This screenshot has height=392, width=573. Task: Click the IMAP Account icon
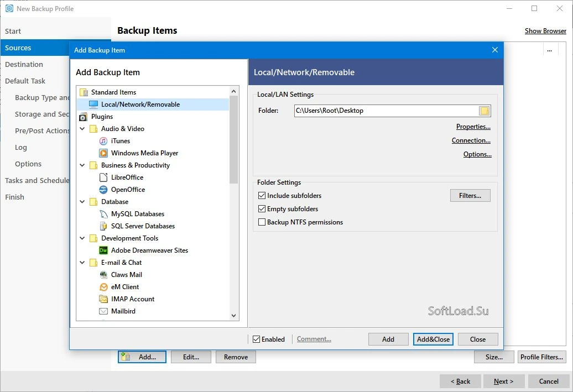pyautogui.click(x=103, y=299)
